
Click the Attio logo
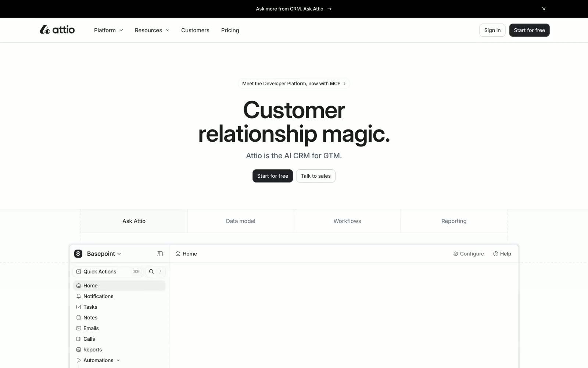point(57,30)
